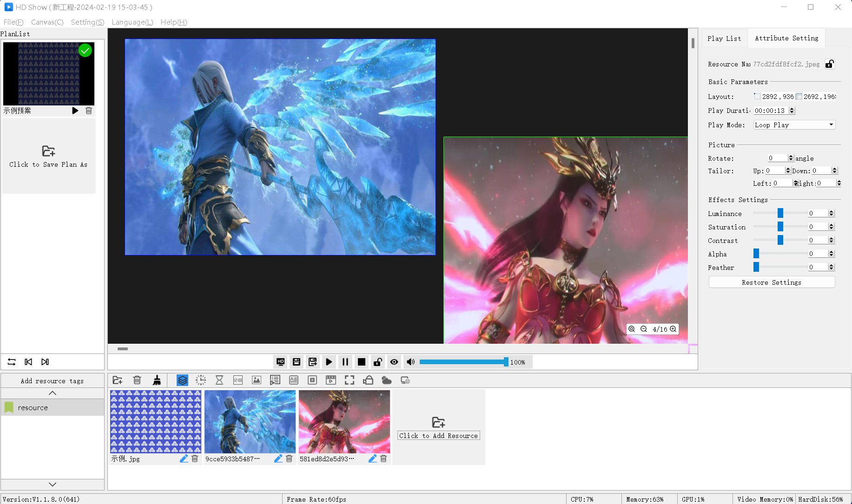852x504 pixels.
Task: Toggle the Resource Name lock icon
Action: click(830, 64)
